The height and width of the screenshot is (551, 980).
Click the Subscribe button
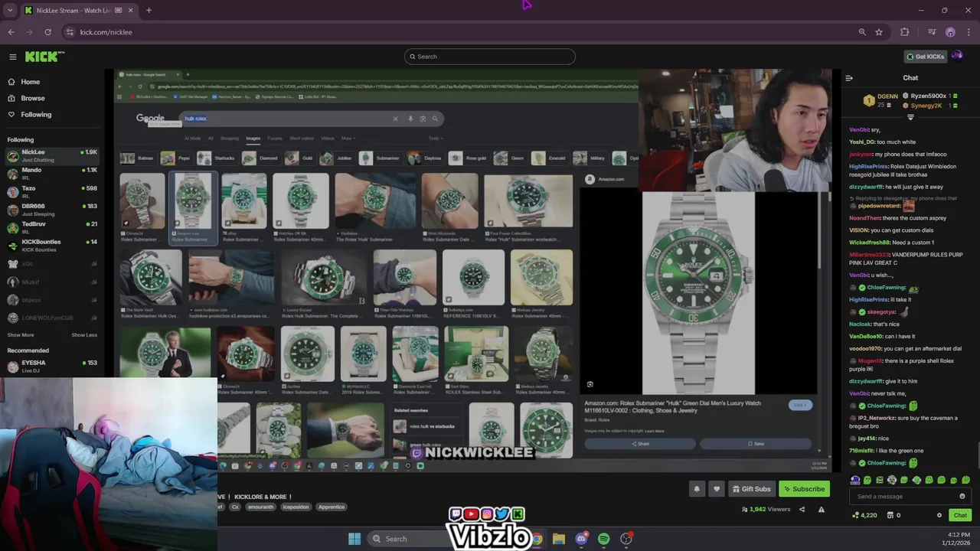click(x=804, y=489)
